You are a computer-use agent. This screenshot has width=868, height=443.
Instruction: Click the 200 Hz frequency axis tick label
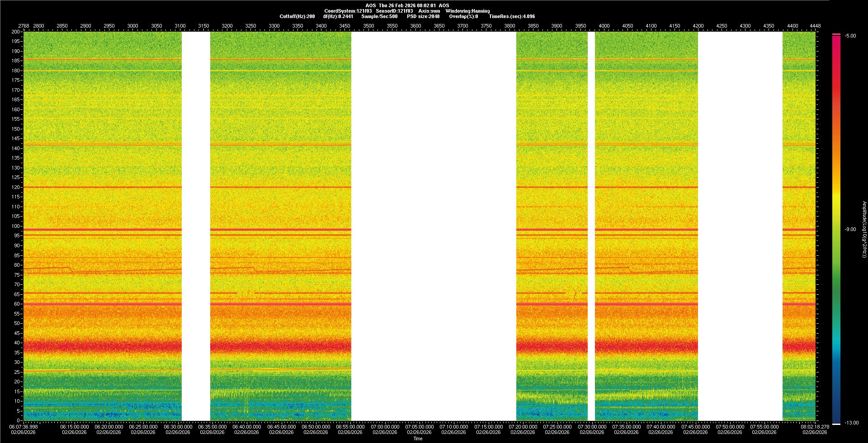click(x=15, y=32)
